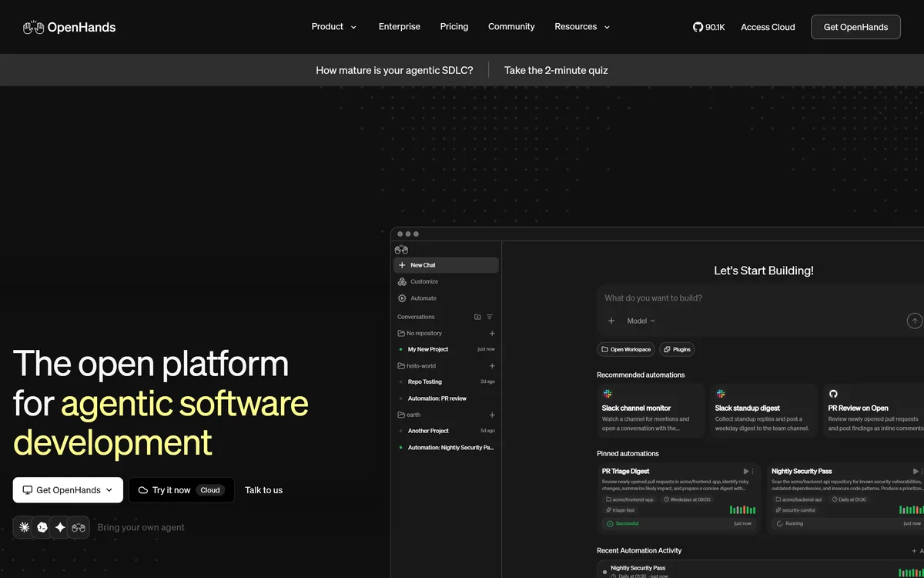Click the Claude starburst agent icon
Screen dimensions: 924x578
(25, 527)
